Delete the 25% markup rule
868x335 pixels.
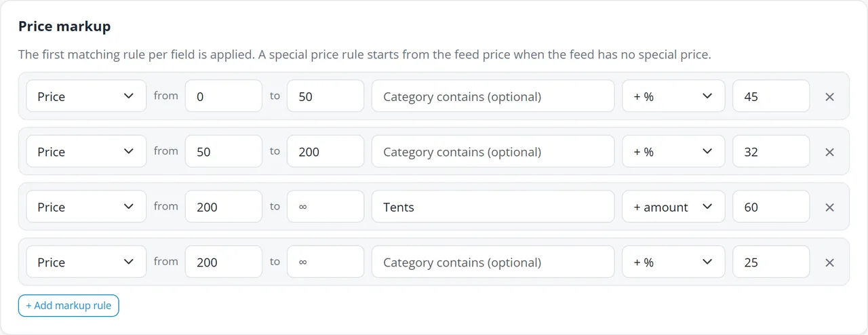(829, 262)
